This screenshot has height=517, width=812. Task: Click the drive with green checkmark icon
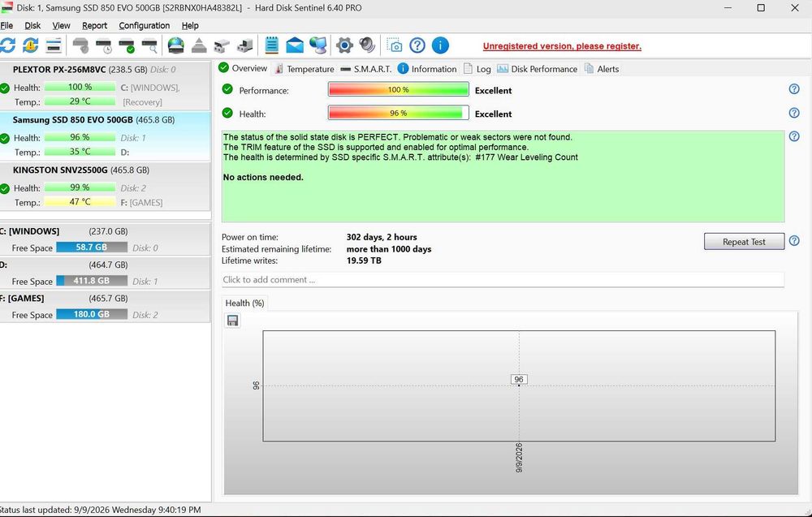click(127, 45)
